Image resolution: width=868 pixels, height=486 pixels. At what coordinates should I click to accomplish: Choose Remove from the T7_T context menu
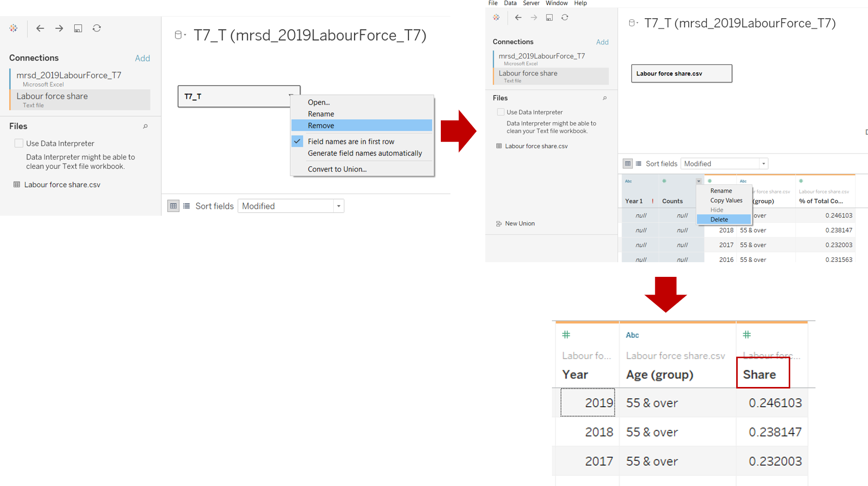coord(321,125)
